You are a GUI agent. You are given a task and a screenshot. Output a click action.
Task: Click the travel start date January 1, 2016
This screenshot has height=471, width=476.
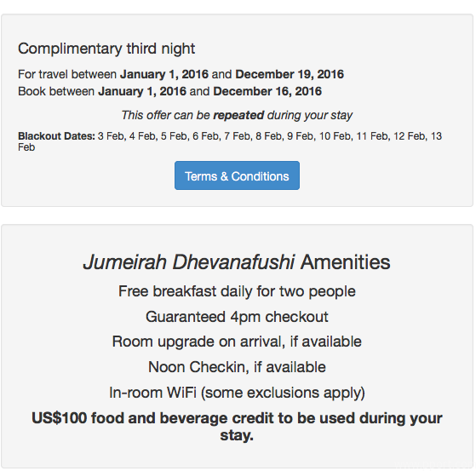point(164,74)
